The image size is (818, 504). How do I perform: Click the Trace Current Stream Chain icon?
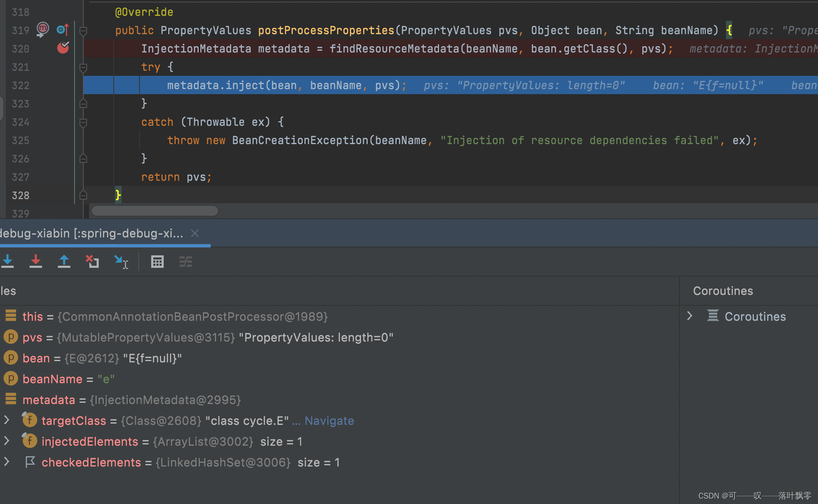[185, 262]
